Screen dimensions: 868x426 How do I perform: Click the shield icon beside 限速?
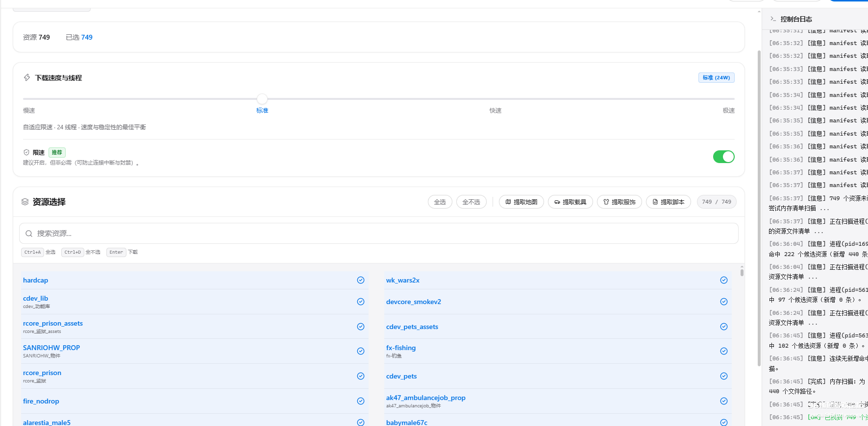(26, 152)
